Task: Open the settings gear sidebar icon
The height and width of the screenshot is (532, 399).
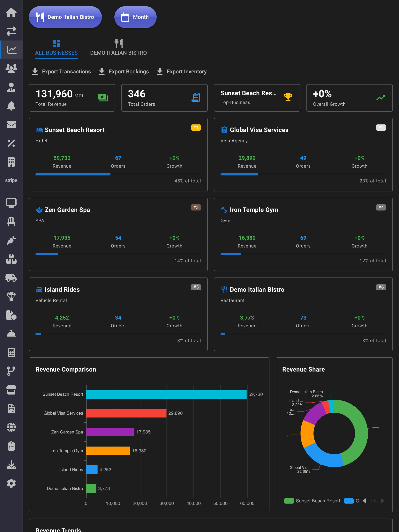Action: [x=11, y=484]
